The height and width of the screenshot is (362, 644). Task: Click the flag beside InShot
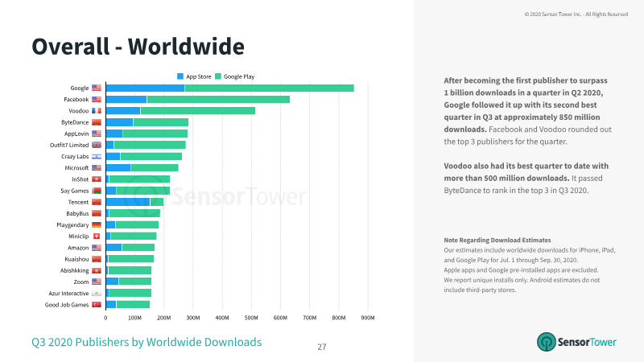pyautogui.click(x=97, y=179)
